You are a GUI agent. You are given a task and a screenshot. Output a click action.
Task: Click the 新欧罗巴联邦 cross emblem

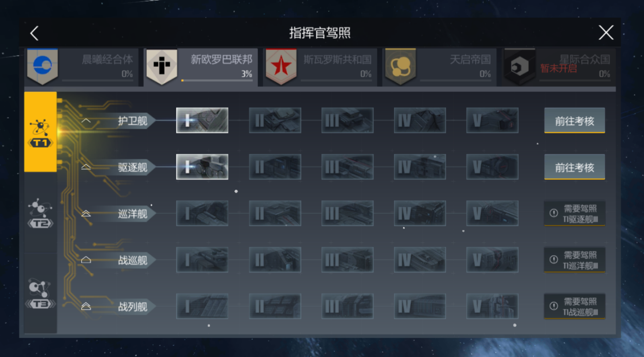pos(162,66)
